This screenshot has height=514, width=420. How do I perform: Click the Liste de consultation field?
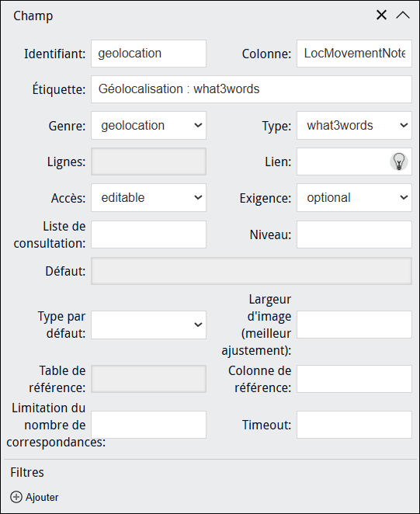148,234
